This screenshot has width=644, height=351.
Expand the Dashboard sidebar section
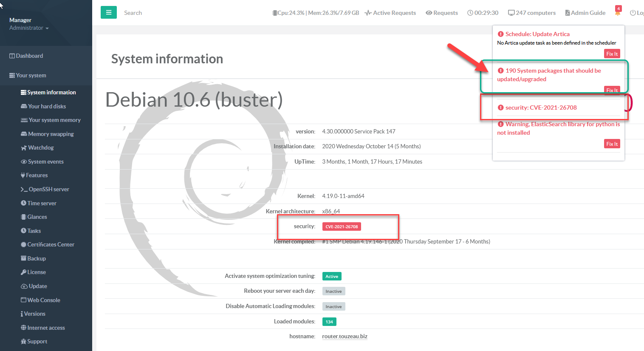[29, 56]
